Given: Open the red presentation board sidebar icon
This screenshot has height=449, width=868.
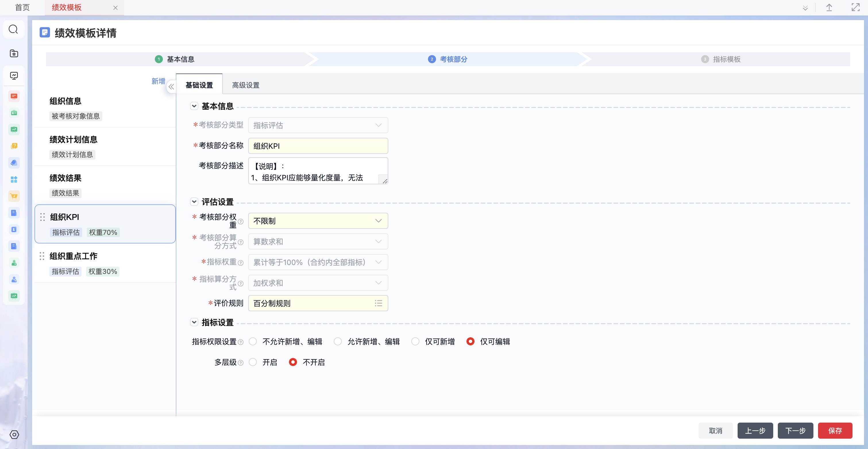Looking at the screenshot, I should (x=14, y=96).
